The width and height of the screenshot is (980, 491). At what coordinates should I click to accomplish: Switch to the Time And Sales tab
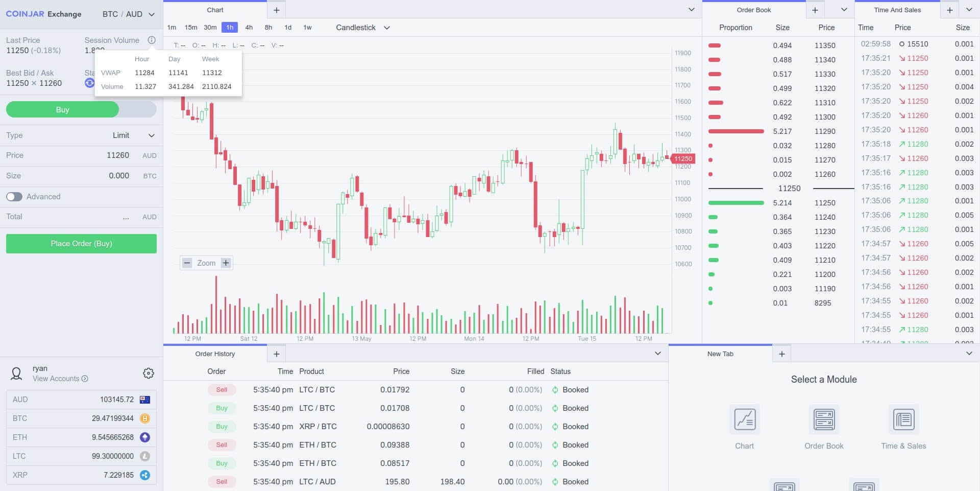897,10
